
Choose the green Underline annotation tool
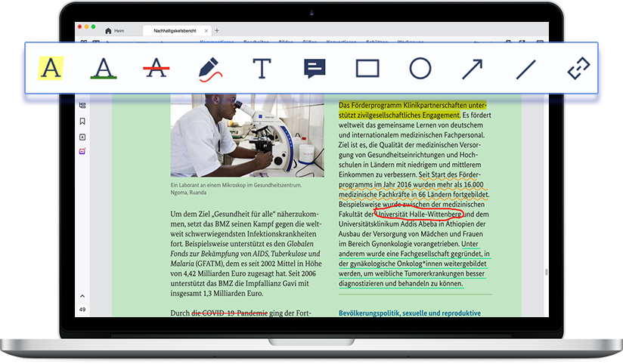(x=103, y=69)
